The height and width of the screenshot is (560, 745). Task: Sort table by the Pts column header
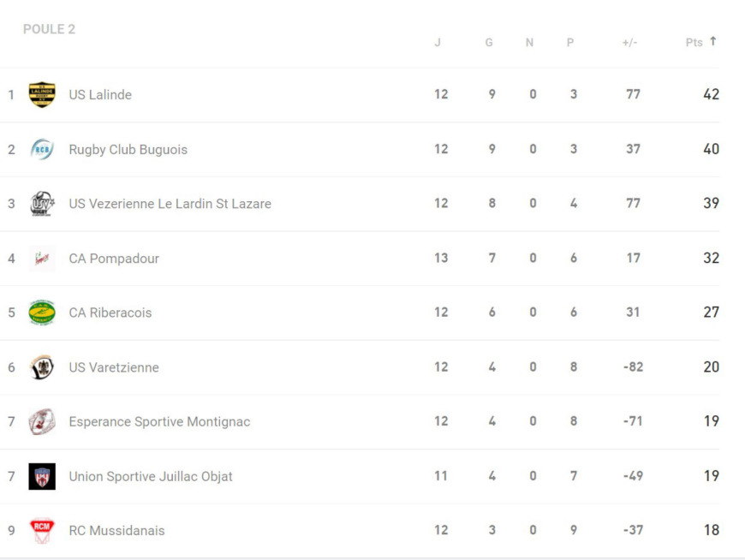pyautogui.click(x=694, y=43)
